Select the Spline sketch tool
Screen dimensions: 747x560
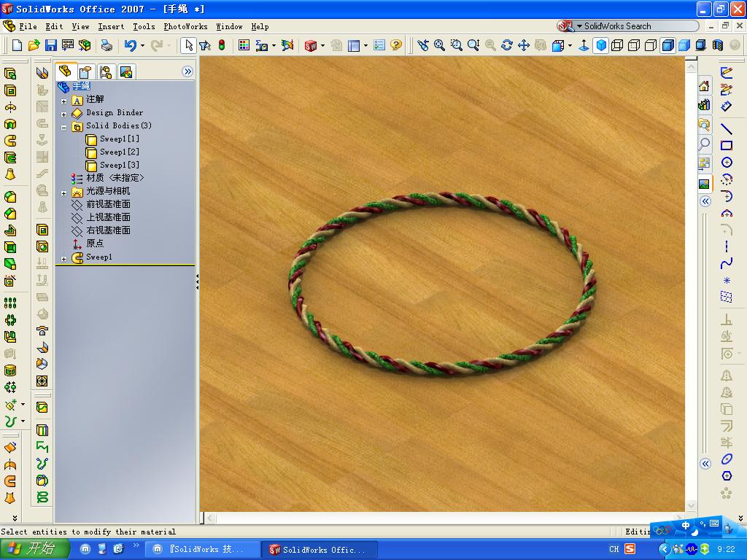click(x=726, y=263)
